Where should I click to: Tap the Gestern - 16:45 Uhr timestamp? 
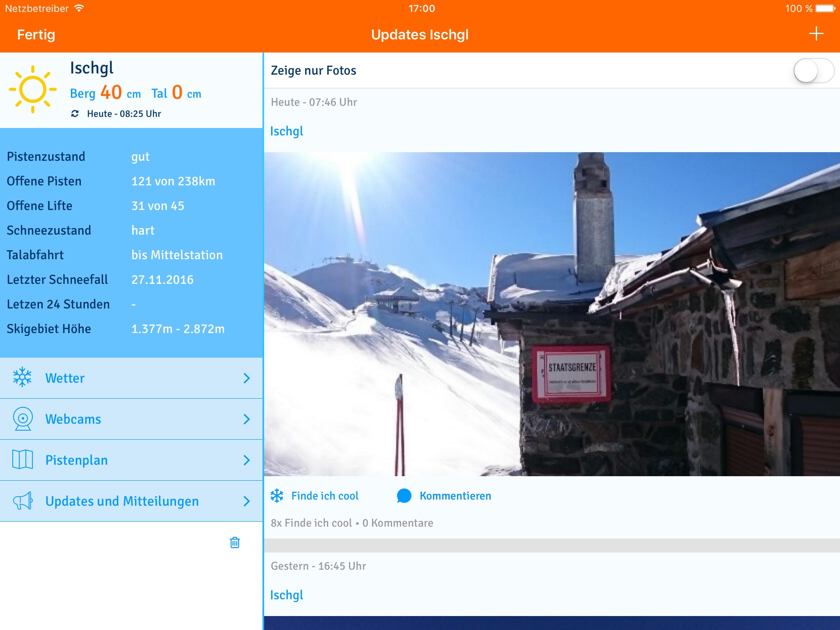[x=318, y=566]
